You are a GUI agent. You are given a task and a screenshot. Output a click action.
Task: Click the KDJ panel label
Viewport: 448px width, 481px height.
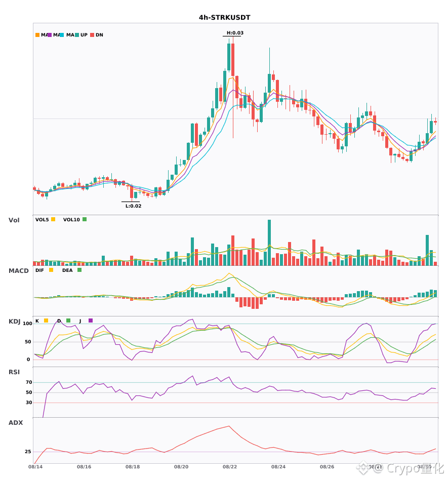(14, 322)
